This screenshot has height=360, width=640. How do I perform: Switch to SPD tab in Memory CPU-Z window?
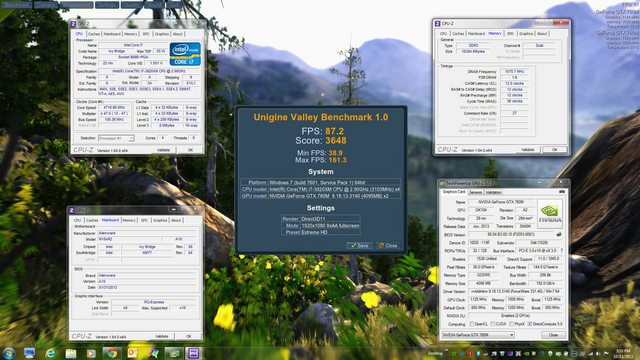click(x=510, y=33)
